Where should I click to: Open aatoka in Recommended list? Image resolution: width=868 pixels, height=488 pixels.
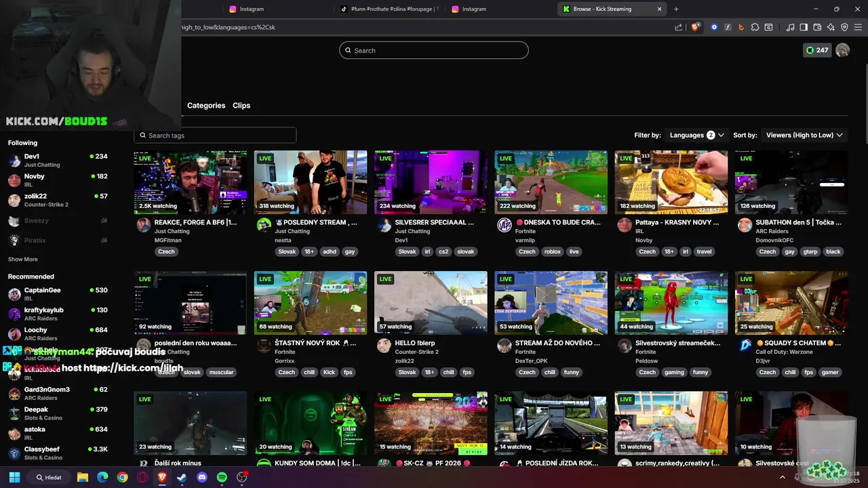click(58, 433)
